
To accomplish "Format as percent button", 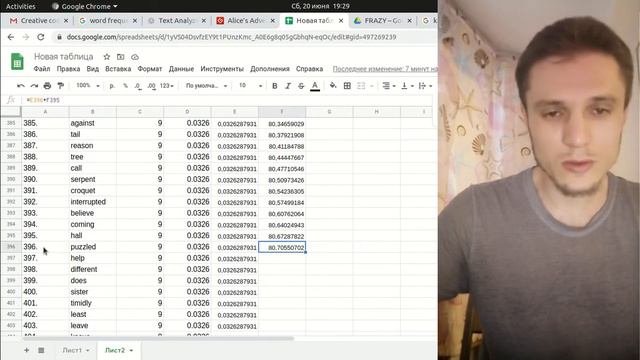I will [x=125, y=86].
